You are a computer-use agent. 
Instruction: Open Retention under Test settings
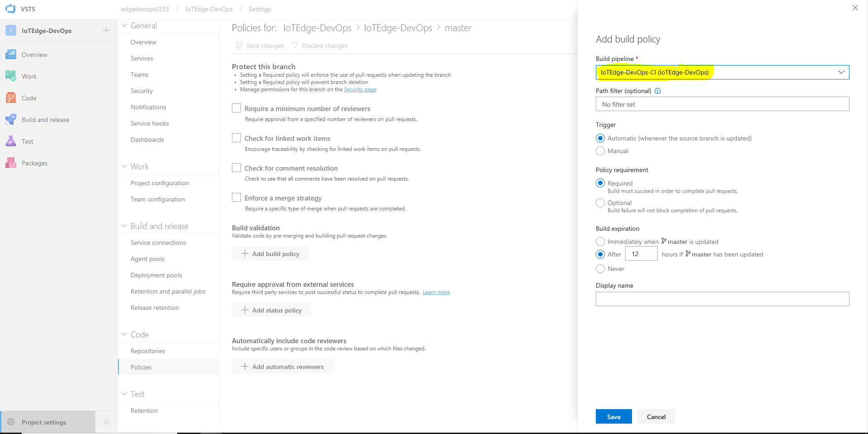pos(144,411)
